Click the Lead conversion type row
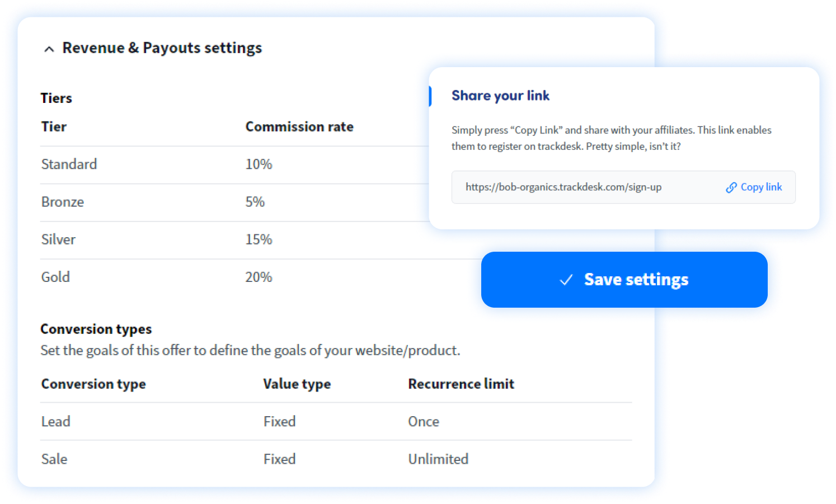The width and height of the screenshot is (836, 504). [x=336, y=421]
